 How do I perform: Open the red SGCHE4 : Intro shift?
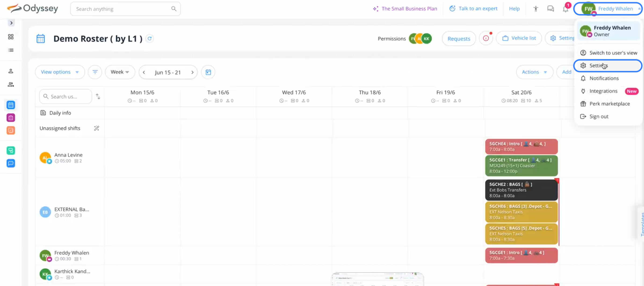coord(521,146)
